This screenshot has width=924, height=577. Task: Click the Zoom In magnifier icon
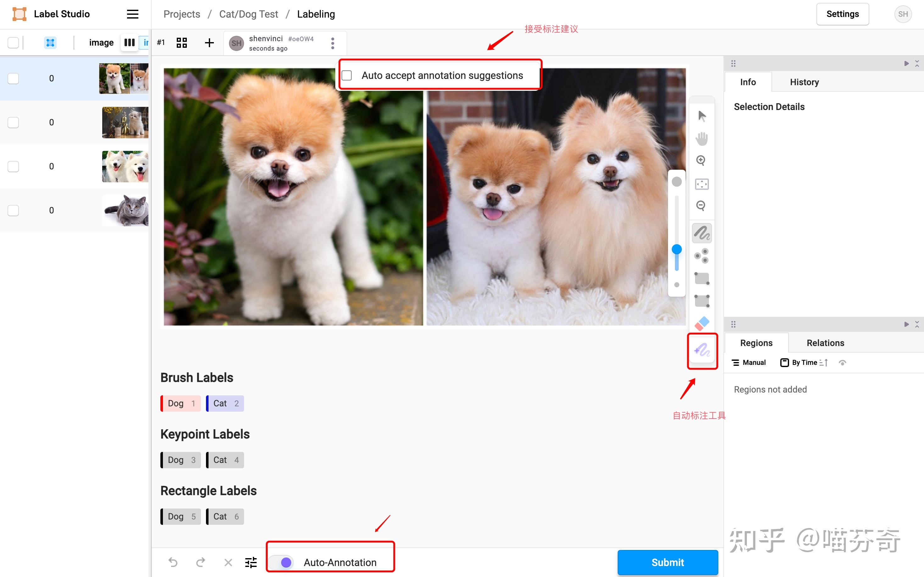point(701,160)
